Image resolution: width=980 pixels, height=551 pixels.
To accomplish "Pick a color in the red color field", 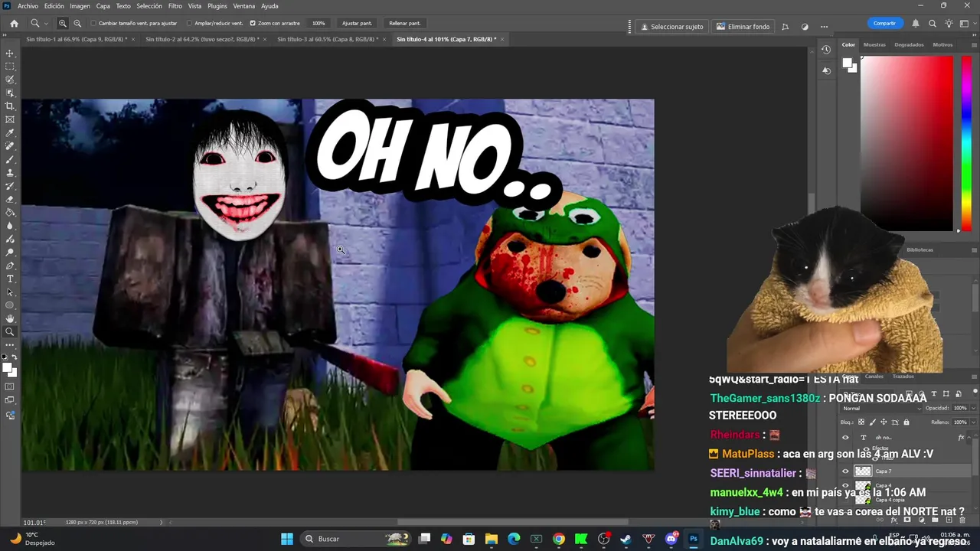I will 907,142.
